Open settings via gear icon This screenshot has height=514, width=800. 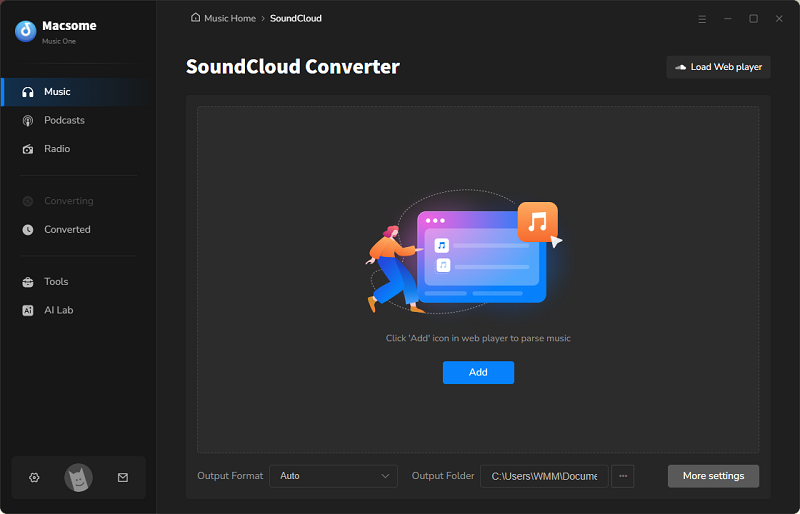[34, 478]
